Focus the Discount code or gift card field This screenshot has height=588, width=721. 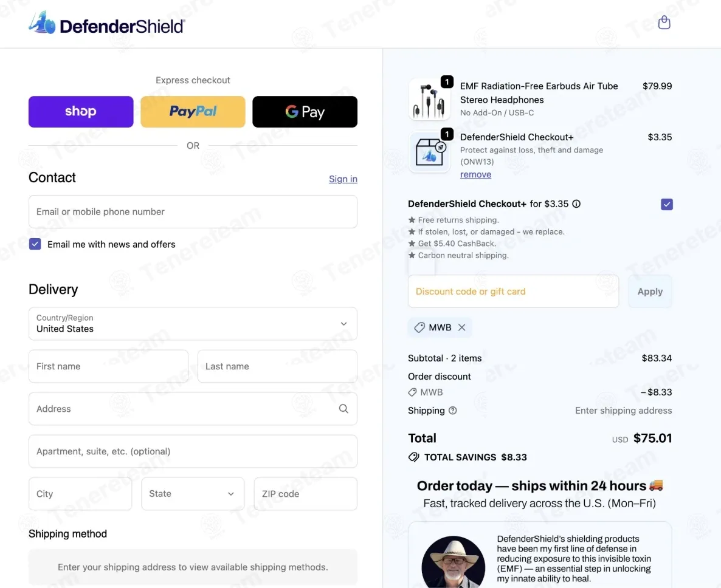pos(513,292)
